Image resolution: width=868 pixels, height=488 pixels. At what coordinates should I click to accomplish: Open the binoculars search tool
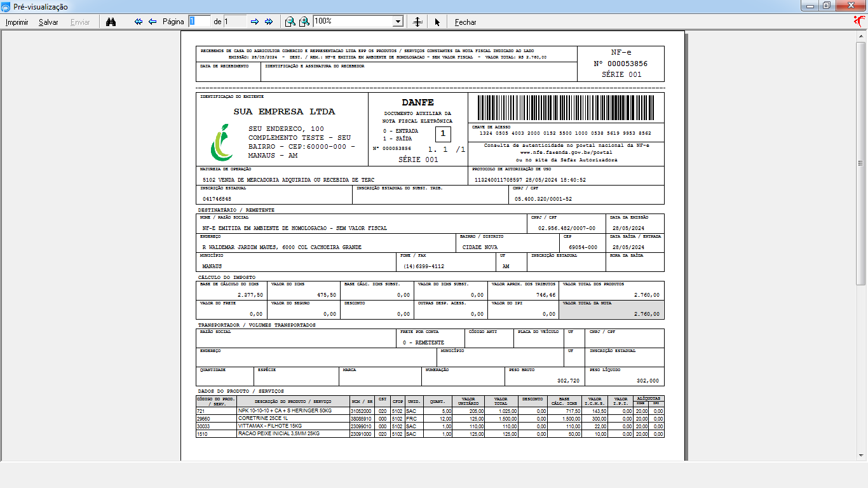111,22
